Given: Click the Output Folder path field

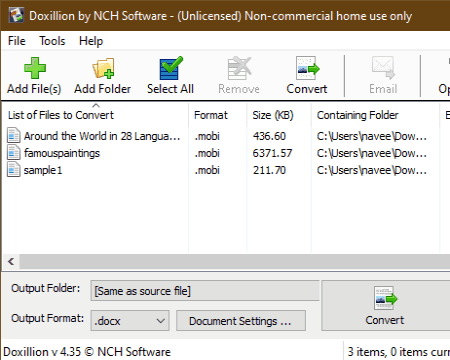Looking at the screenshot, I should (205, 291).
